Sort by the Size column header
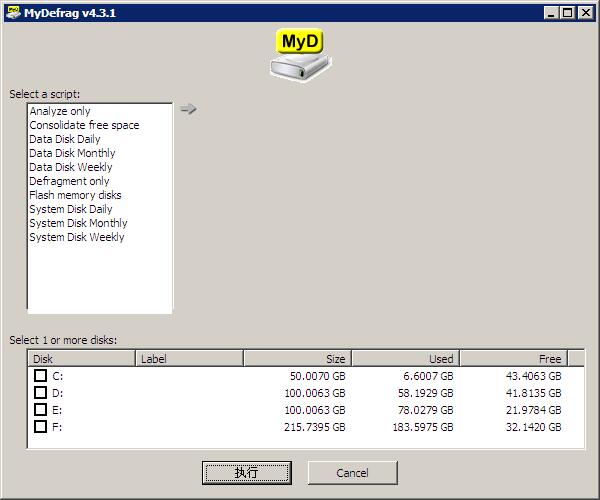 [x=297, y=358]
